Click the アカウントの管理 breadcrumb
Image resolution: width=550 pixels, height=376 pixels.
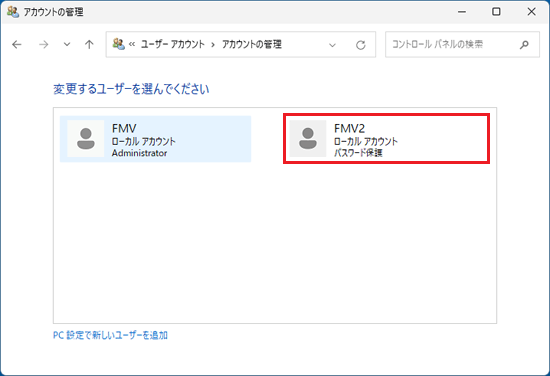251,44
